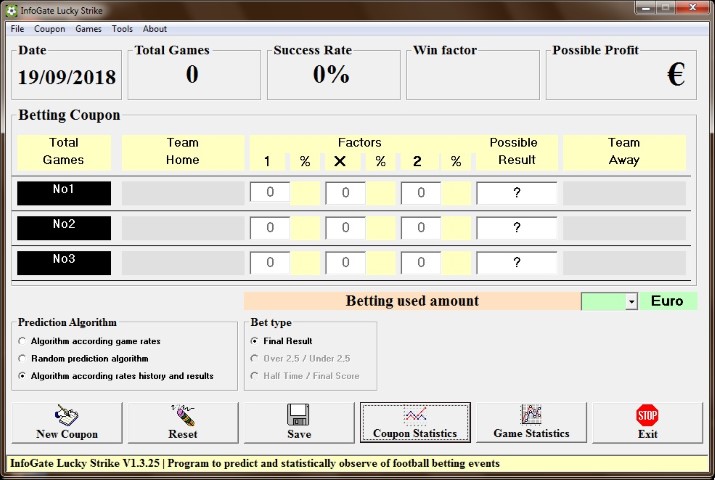Choose Algorithm according rates history and results
Screen dimensions: 715x480
point(23,376)
